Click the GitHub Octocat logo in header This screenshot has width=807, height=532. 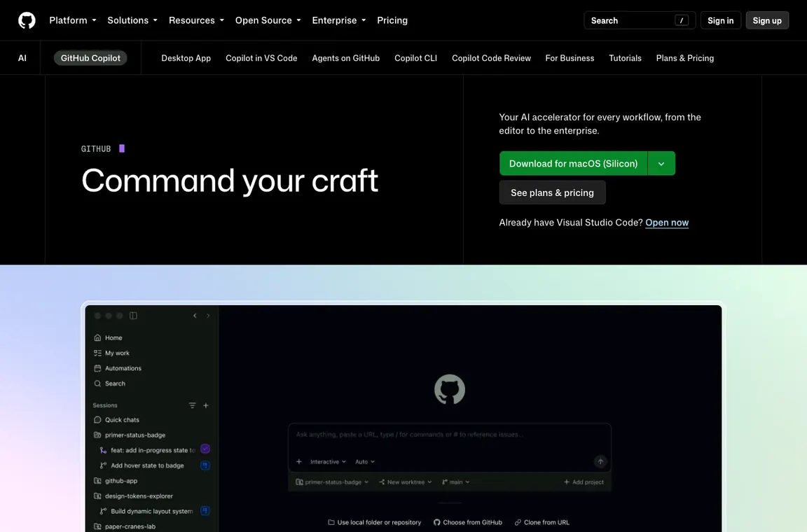pyautogui.click(x=27, y=20)
